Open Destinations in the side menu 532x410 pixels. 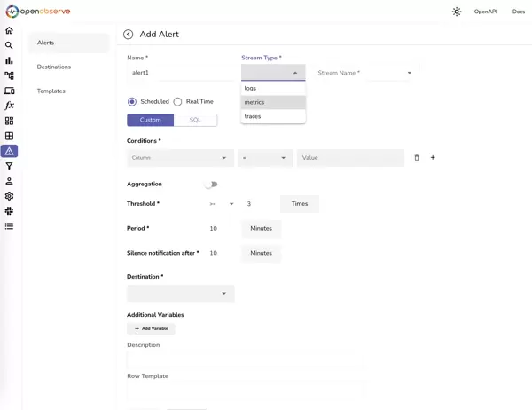[x=54, y=67]
